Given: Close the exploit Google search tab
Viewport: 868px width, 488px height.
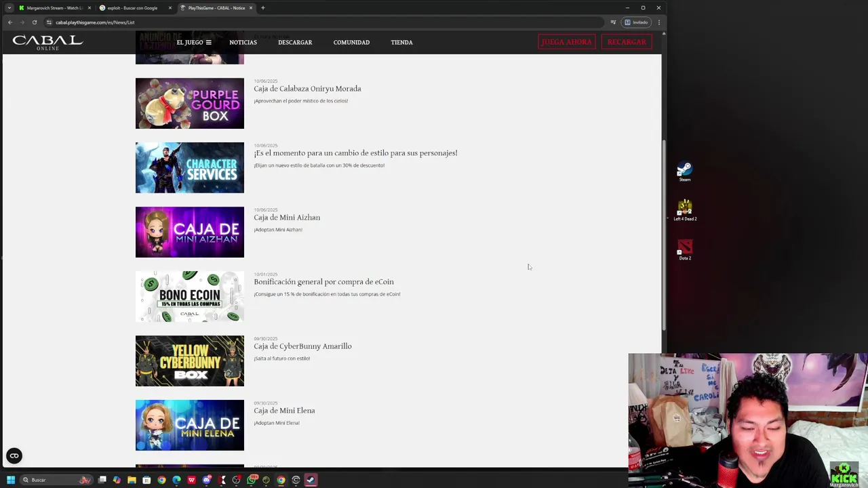Looking at the screenshot, I should [170, 8].
